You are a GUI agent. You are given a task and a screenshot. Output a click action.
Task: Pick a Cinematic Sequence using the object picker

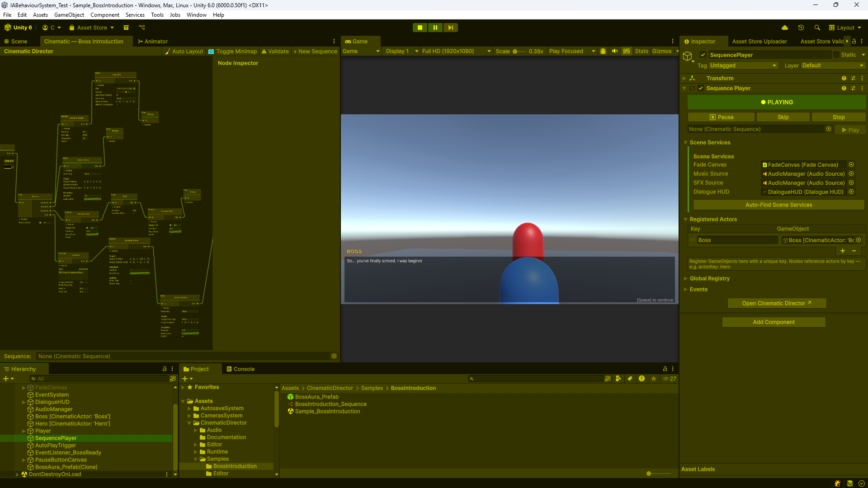click(829, 129)
